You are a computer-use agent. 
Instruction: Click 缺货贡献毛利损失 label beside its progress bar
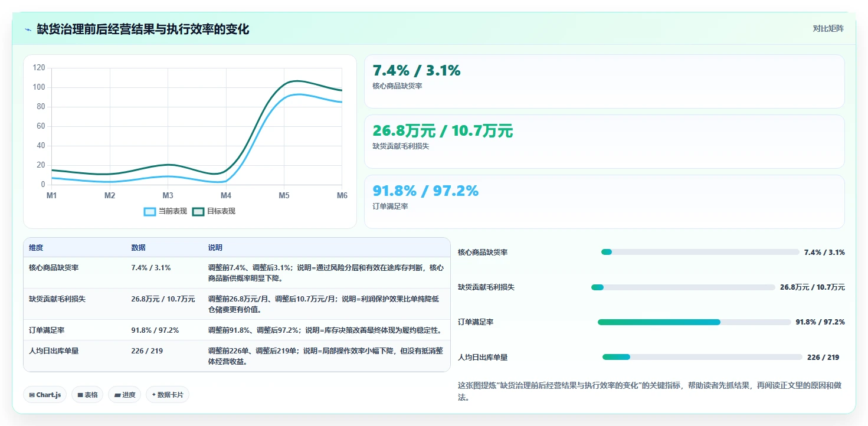[486, 287]
